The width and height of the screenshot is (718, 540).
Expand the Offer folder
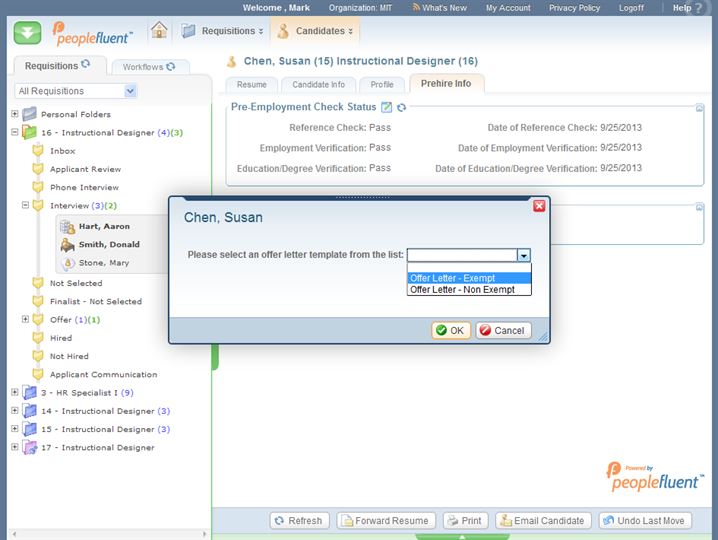click(26, 319)
